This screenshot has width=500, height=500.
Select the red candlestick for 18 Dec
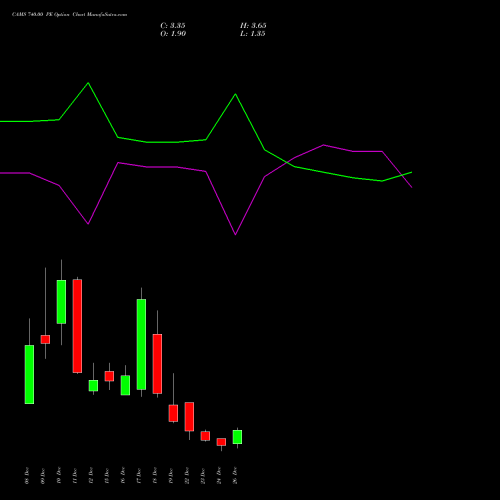coord(157,364)
